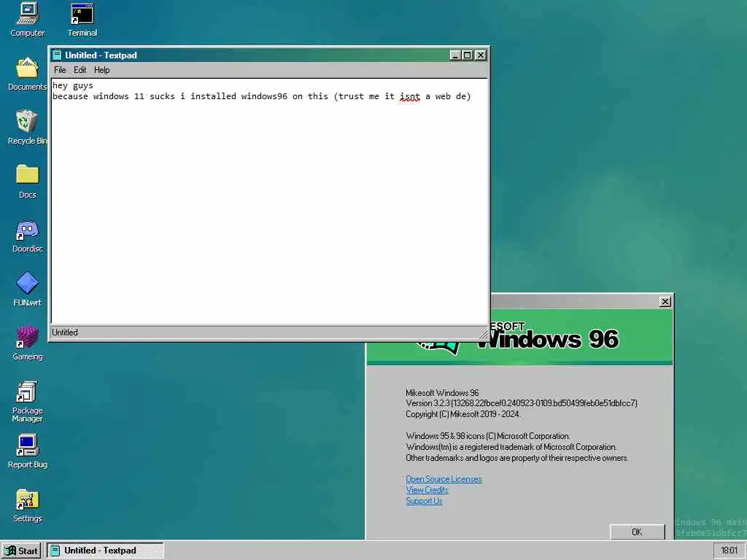The image size is (747, 560).
Task: Close the About Windows 96 dialog
Action: pos(665,301)
